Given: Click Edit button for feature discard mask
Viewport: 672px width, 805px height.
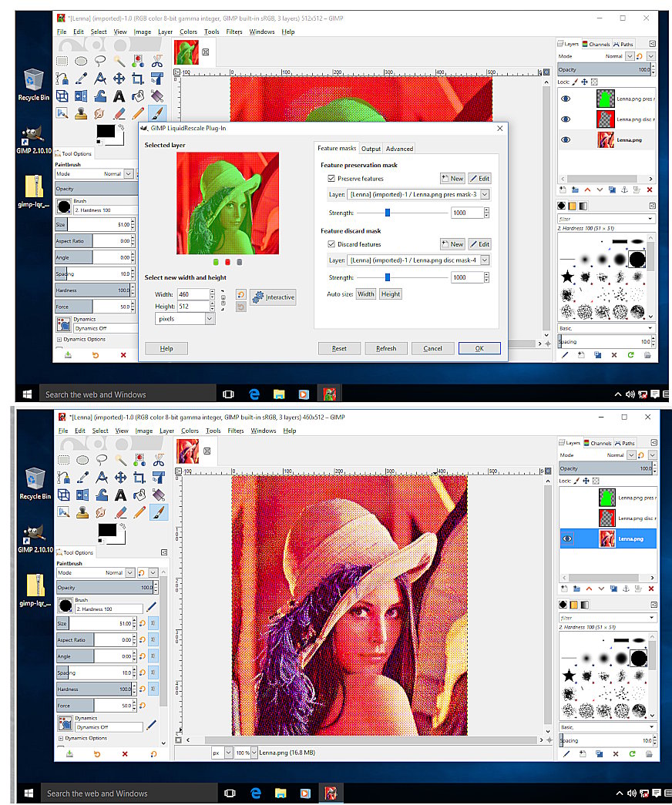Looking at the screenshot, I should (480, 244).
